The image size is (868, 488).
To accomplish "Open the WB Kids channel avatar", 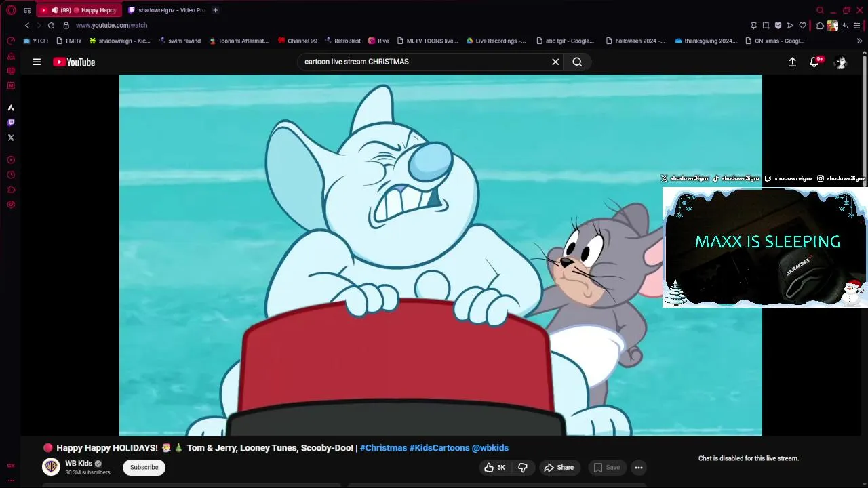I will [51, 467].
